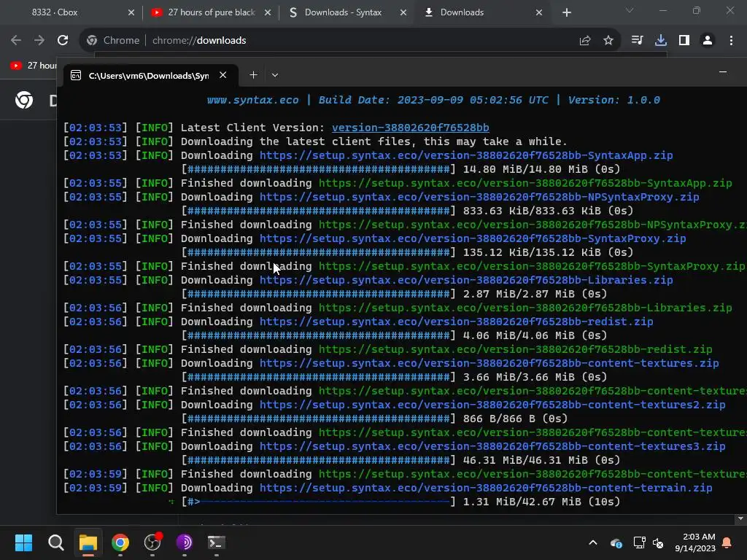747x560 pixels.
Task: Show Chrome downloads toolbar icon
Action: pyautogui.click(x=661, y=41)
